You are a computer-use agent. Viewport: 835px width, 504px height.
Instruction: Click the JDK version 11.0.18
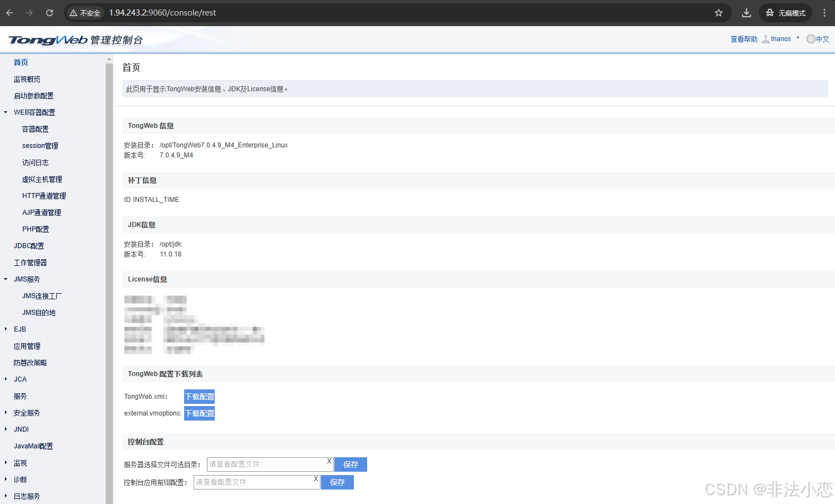[171, 254]
